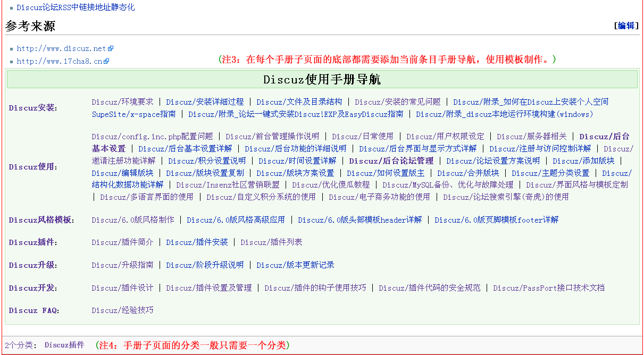
Task: Open the Discuz/界面风格与模板定制 link
Action: 577,185
